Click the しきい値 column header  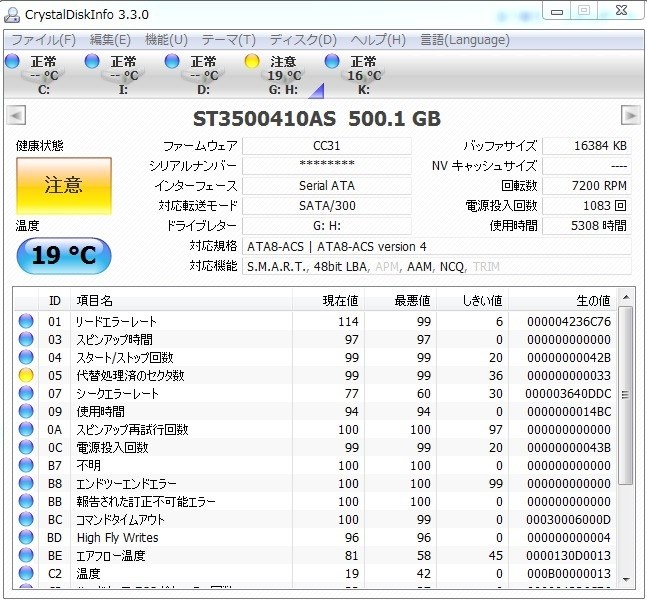click(x=472, y=301)
